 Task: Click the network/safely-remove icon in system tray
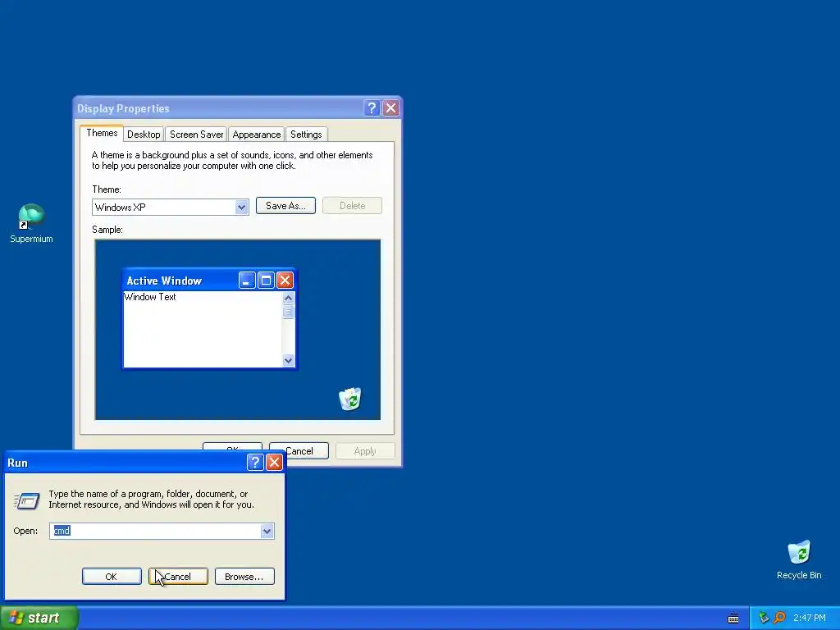(764, 618)
